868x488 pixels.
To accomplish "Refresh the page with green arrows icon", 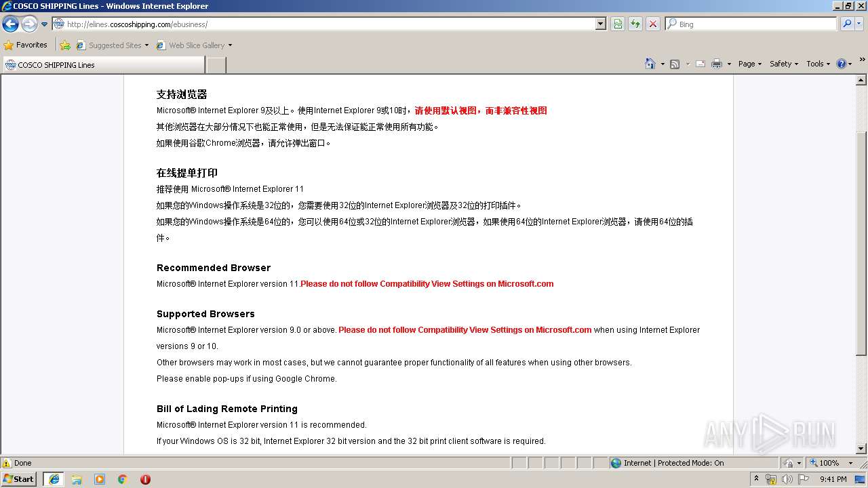I will [635, 24].
